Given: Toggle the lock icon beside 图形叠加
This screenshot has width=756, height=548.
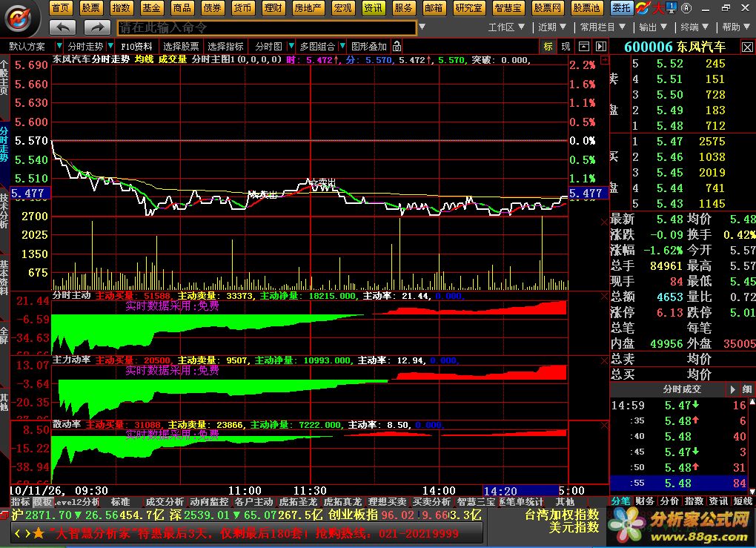Looking at the screenshot, I should click(397, 46).
